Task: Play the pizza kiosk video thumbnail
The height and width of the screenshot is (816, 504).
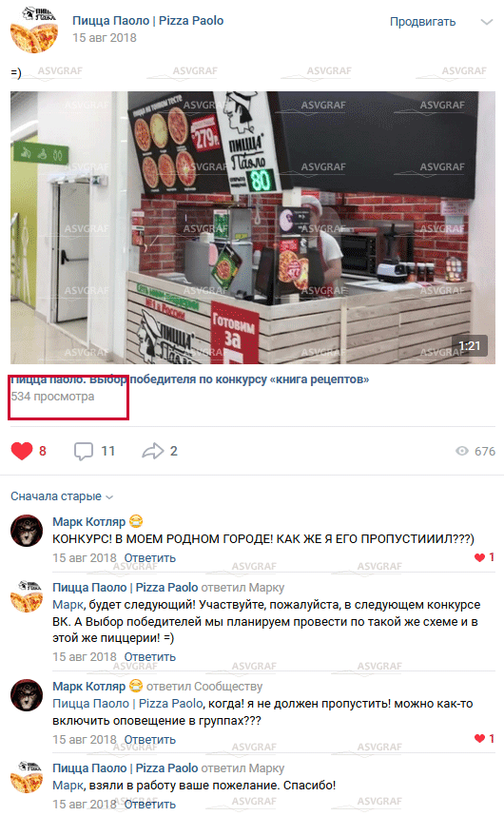Action: pyautogui.click(x=253, y=227)
